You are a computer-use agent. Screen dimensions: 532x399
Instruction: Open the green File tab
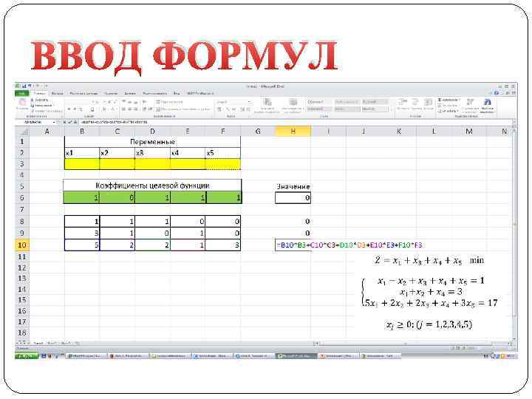point(22,93)
